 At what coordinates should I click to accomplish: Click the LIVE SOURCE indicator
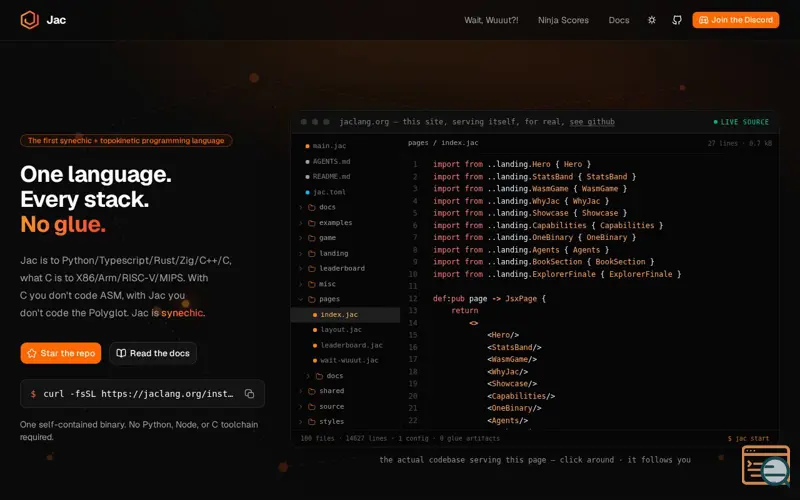(741, 122)
